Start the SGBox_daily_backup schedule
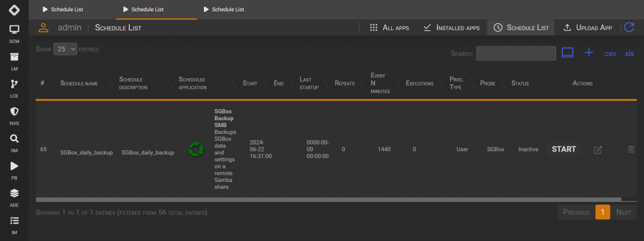Viewport: 644px width, 241px height. point(564,149)
